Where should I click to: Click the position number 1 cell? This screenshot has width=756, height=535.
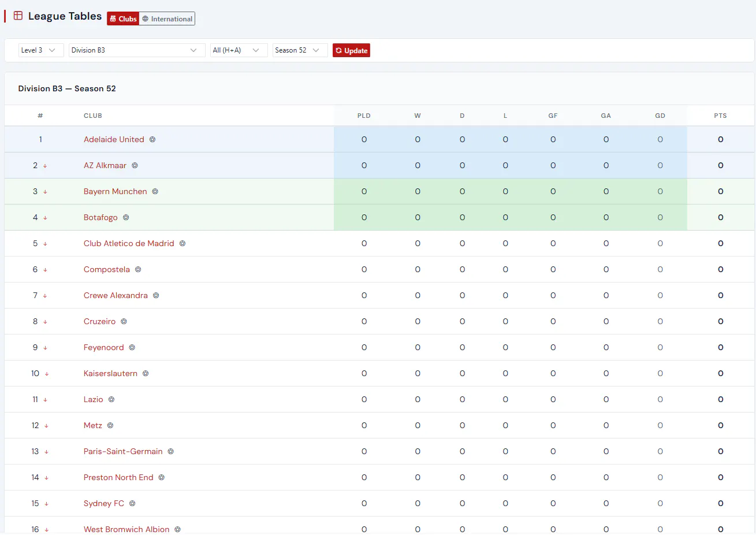coord(40,139)
